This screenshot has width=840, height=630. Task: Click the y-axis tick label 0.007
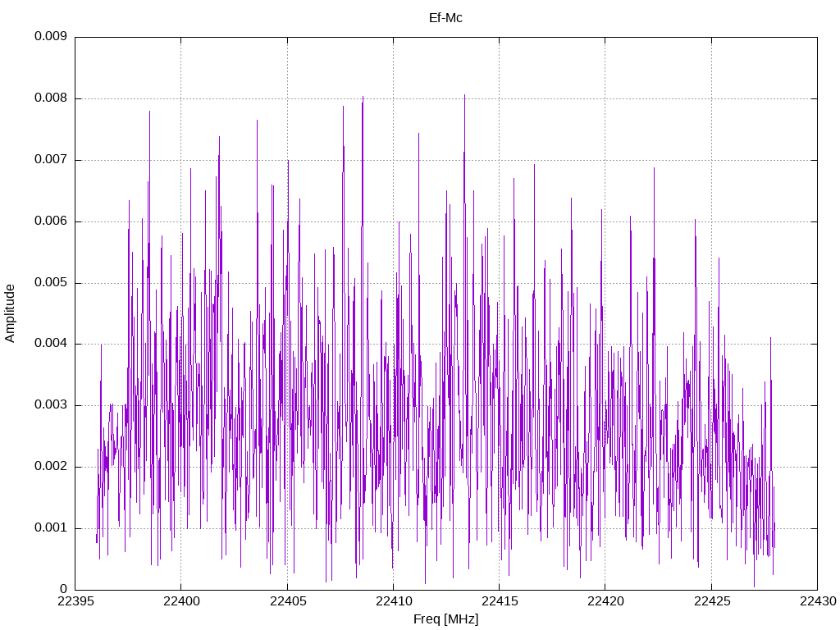point(51,160)
